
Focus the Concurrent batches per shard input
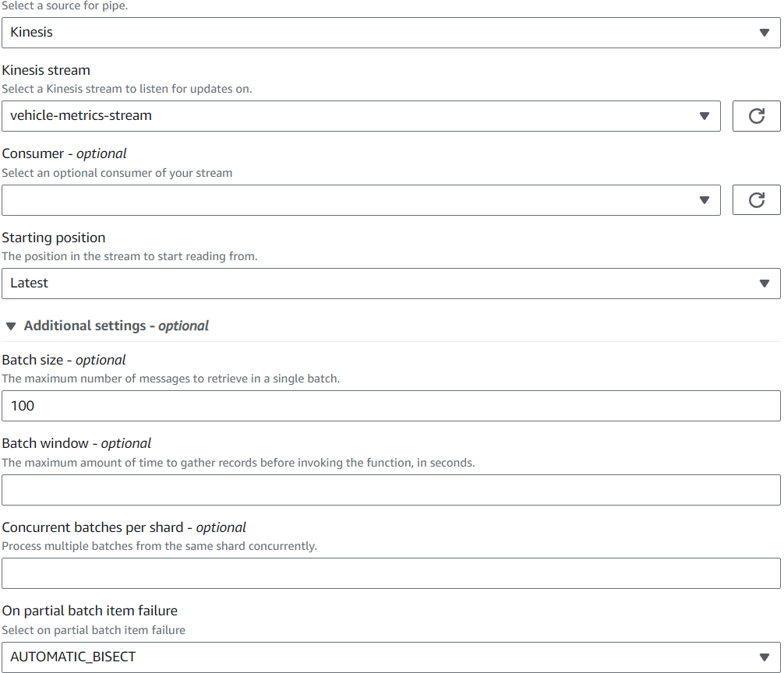click(x=390, y=573)
